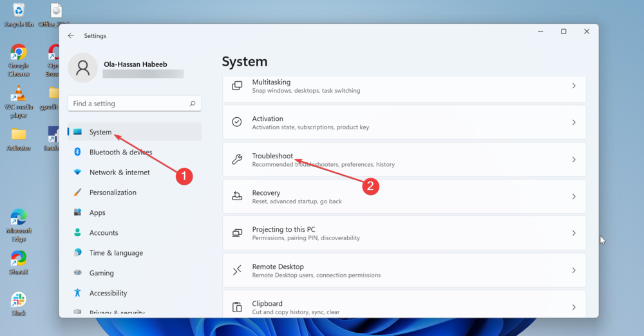Select Time & language in sidebar

point(135,252)
